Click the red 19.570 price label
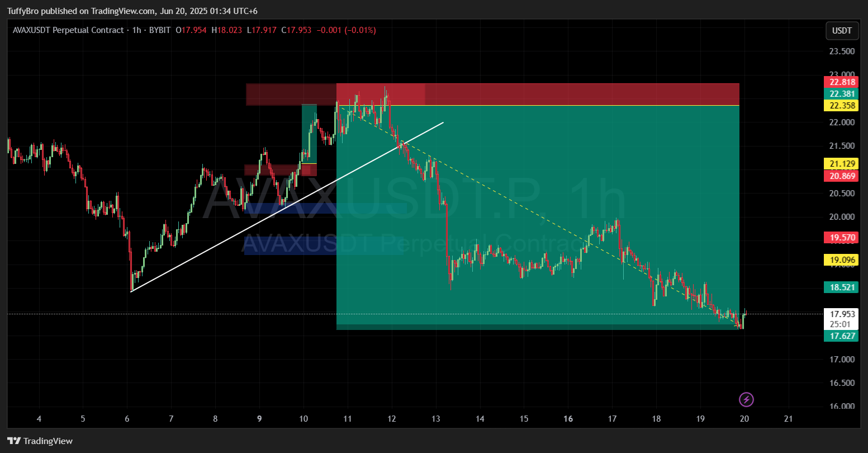 pos(842,237)
